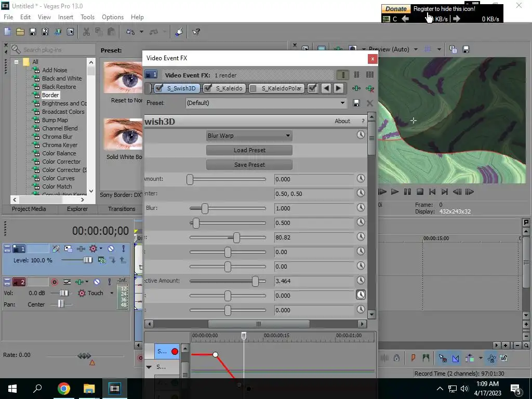Open Google Chrome from the taskbar
532x399 pixels.
pyautogui.click(x=63, y=389)
